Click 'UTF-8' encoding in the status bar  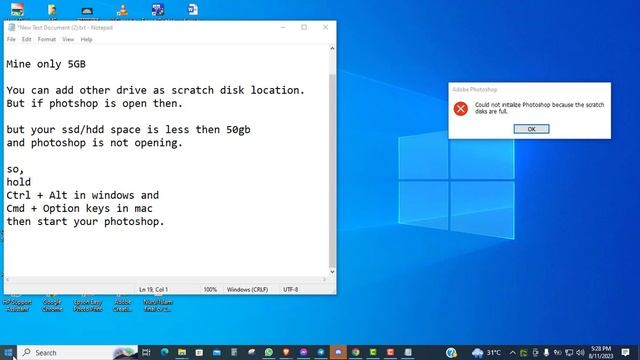click(x=291, y=289)
